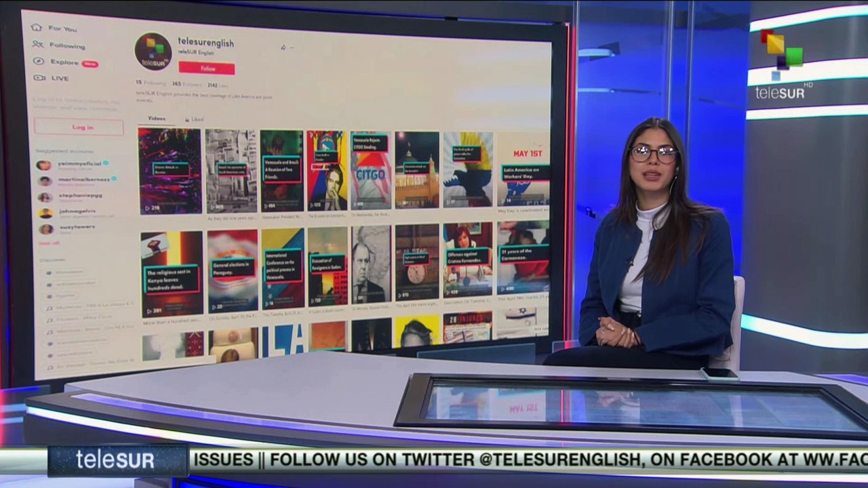Play the Evacuation of foreigners in Sudan video
The image size is (868, 488).
pyautogui.click(x=328, y=266)
